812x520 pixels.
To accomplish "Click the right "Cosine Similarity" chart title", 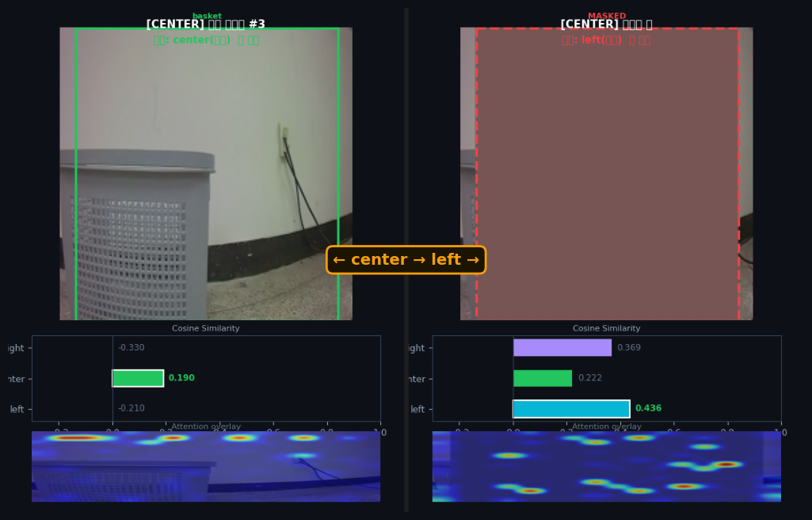I will [606, 328].
